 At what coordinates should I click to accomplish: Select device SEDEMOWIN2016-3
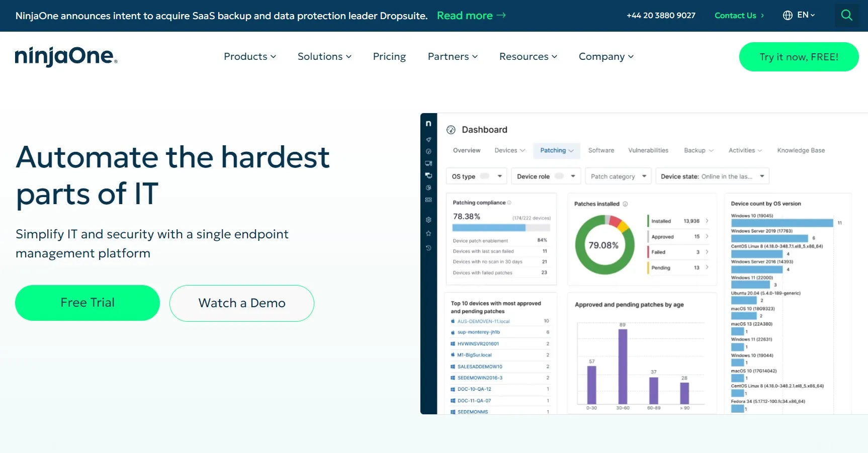coord(480,378)
